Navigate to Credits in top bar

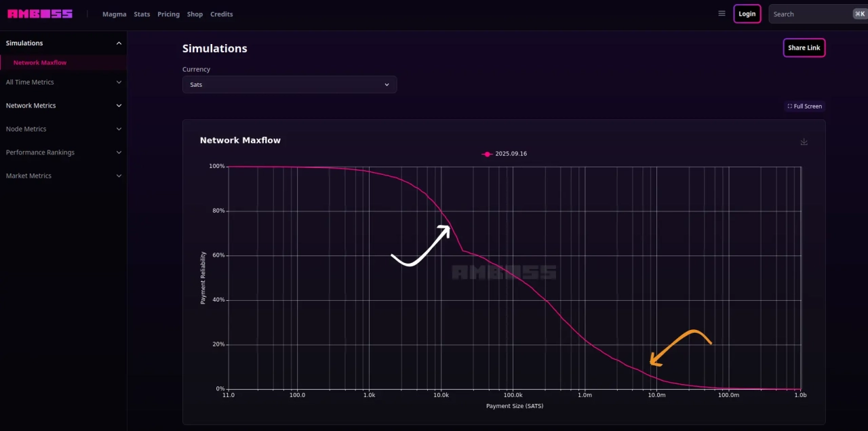click(x=221, y=14)
